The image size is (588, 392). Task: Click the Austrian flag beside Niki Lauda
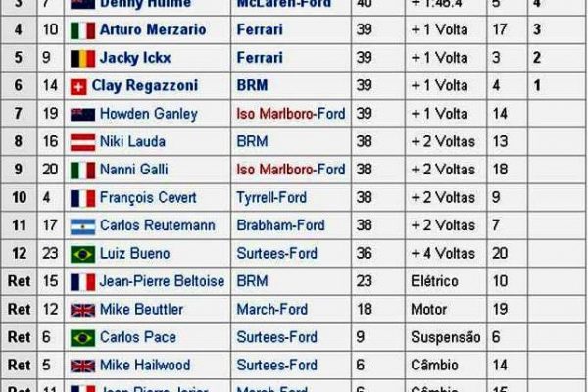tap(82, 142)
